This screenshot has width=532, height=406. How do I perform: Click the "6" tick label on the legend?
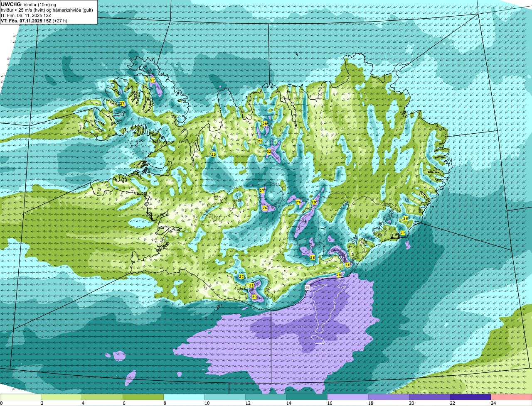point(123,403)
